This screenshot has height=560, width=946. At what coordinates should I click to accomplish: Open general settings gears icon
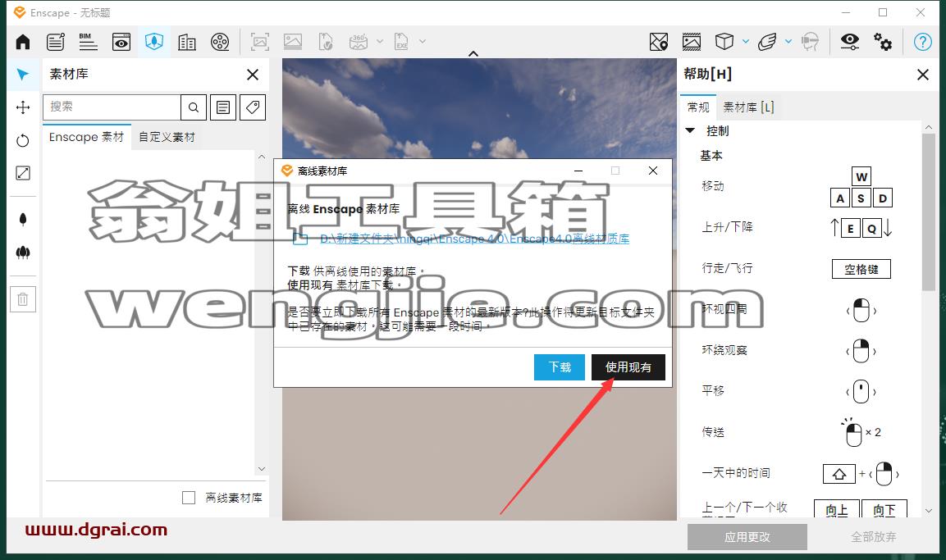click(883, 42)
